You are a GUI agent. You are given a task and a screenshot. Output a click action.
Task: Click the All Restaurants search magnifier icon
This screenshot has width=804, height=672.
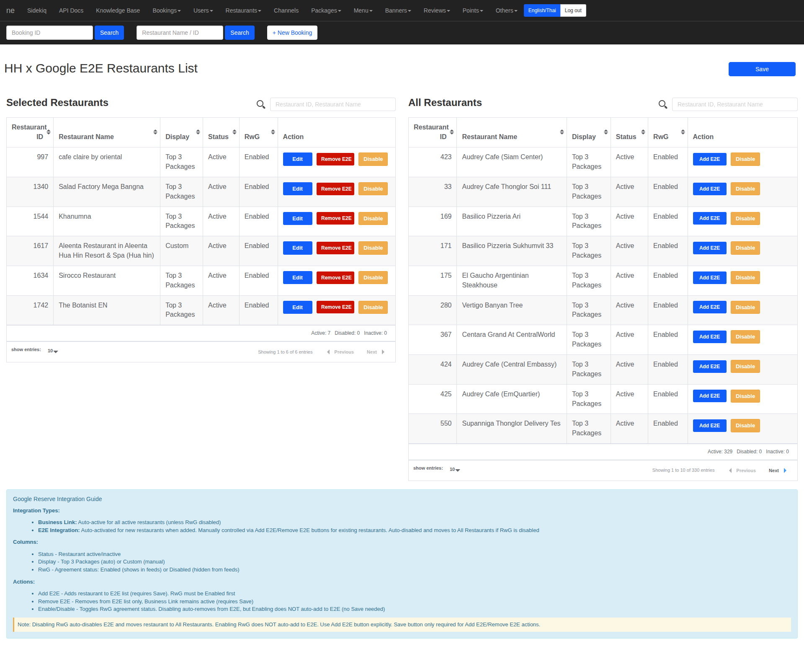tap(662, 104)
